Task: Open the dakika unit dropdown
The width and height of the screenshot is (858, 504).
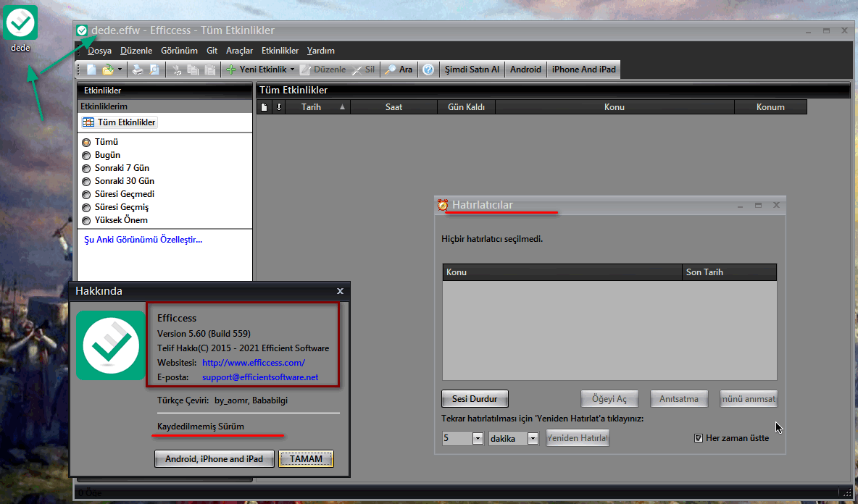Action: 533,438
